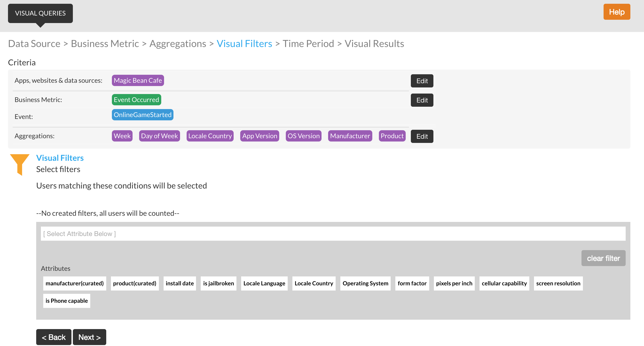Click the Magic Bean Cafe data source tag
Viewport: 644px width, 346px height.
tap(138, 80)
